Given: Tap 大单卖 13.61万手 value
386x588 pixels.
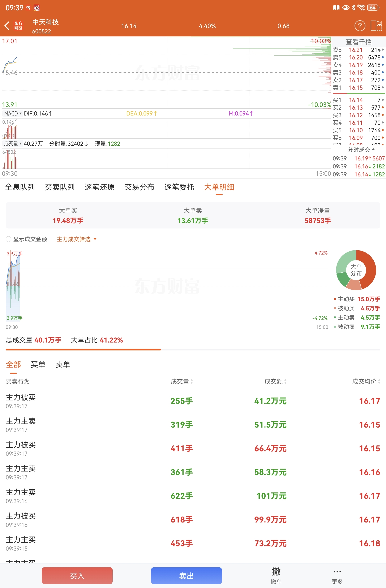Looking at the screenshot, I should coord(193,221).
